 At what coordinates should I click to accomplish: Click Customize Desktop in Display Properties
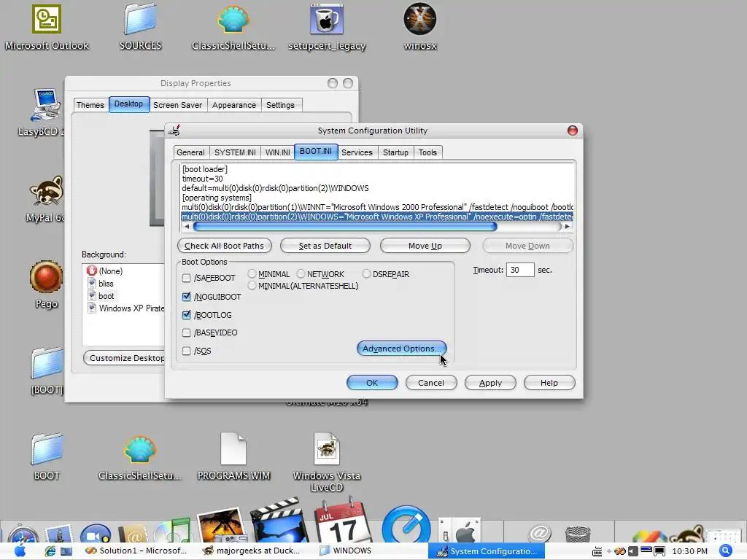[125, 358]
